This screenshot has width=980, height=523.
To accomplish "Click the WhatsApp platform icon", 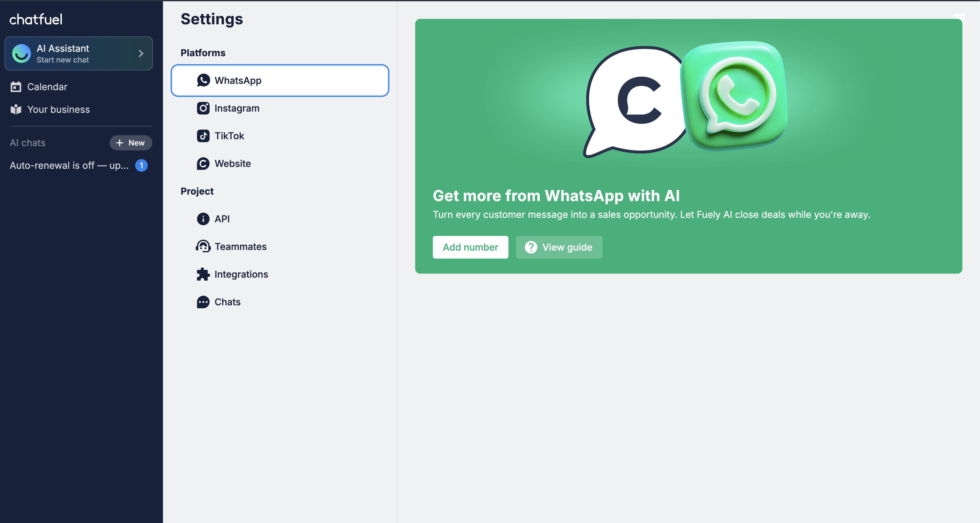I will [x=203, y=80].
